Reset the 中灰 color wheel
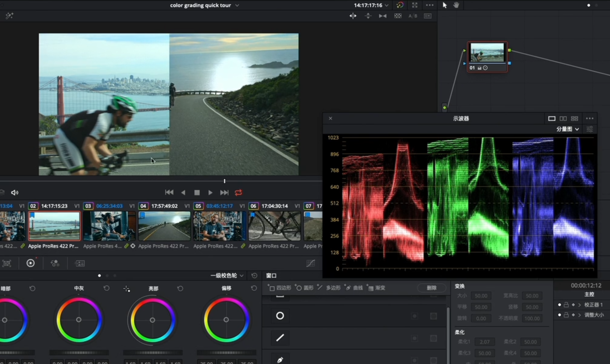The height and width of the screenshot is (364, 610). point(106,288)
